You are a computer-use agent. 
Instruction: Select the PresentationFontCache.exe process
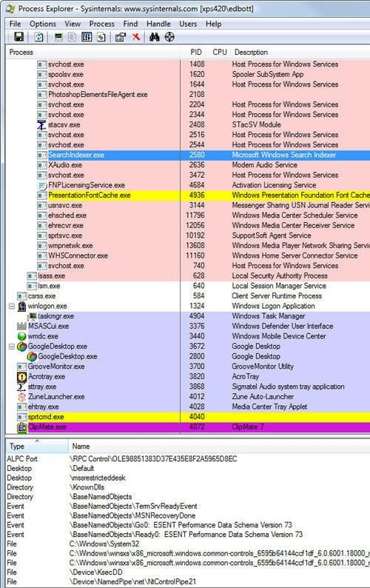pyautogui.click(x=90, y=196)
